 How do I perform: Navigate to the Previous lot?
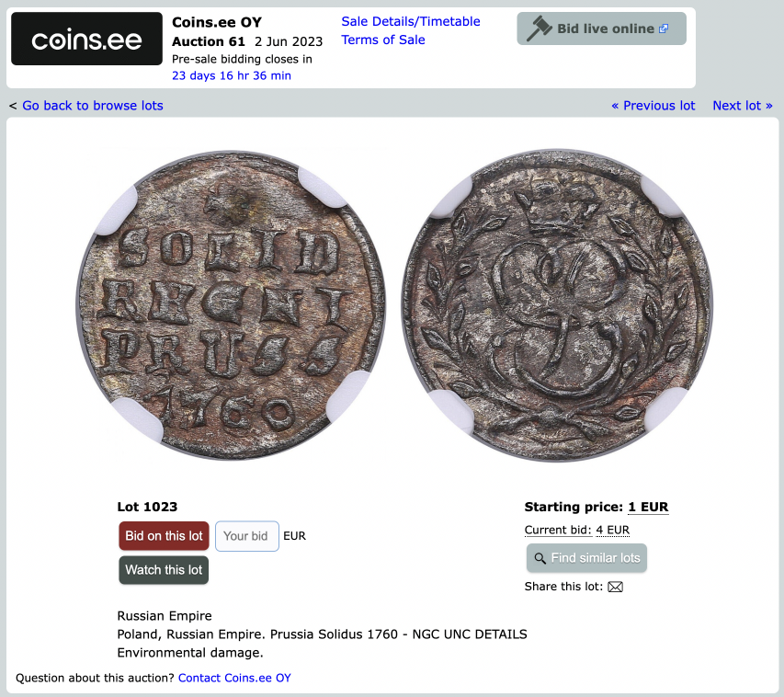pos(653,106)
